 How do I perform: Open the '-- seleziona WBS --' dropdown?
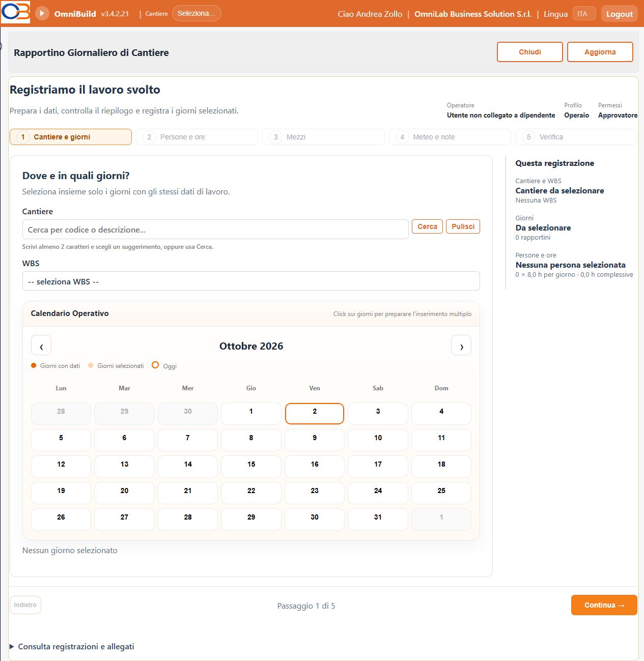click(x=251, y=281)
